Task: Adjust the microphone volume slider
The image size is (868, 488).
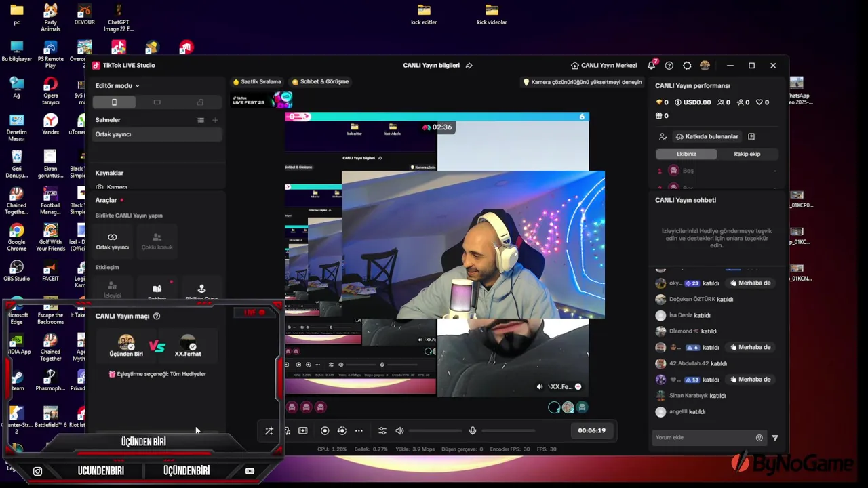Action: (x=508, y=431)
